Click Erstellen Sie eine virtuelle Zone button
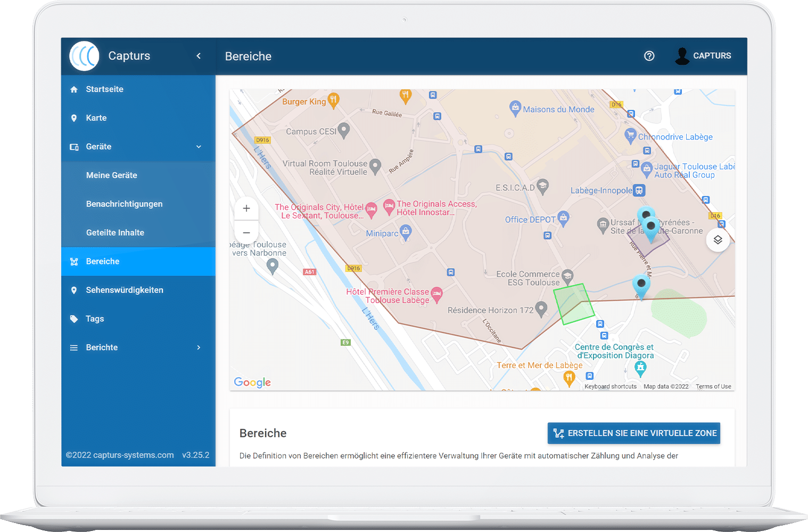The height and width of the screenshot is (532, 808). pos(634,434)
